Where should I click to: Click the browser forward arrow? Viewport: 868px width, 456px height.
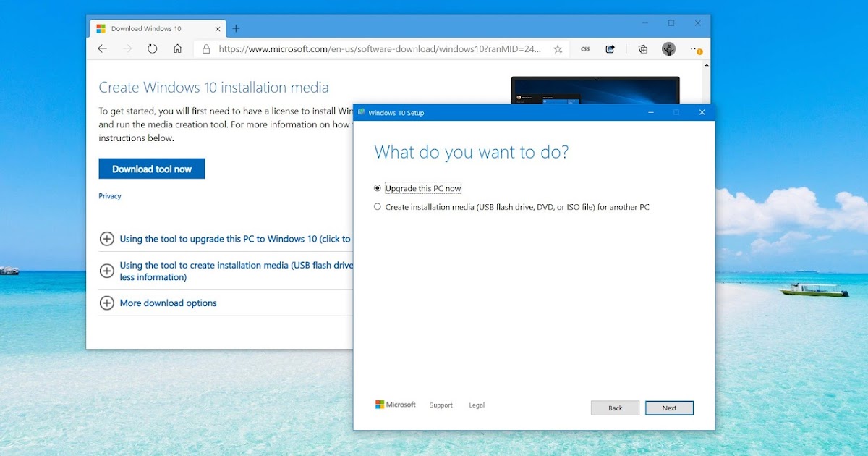[x=127, y=49]
